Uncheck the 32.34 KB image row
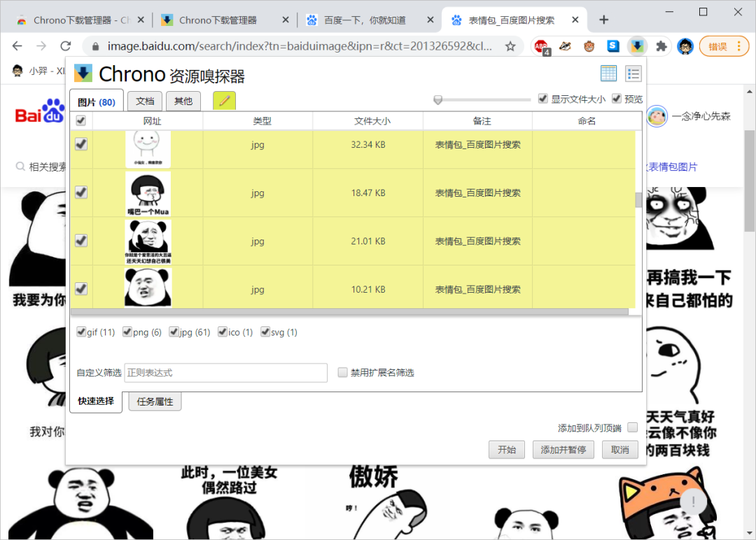 (81, 144)
